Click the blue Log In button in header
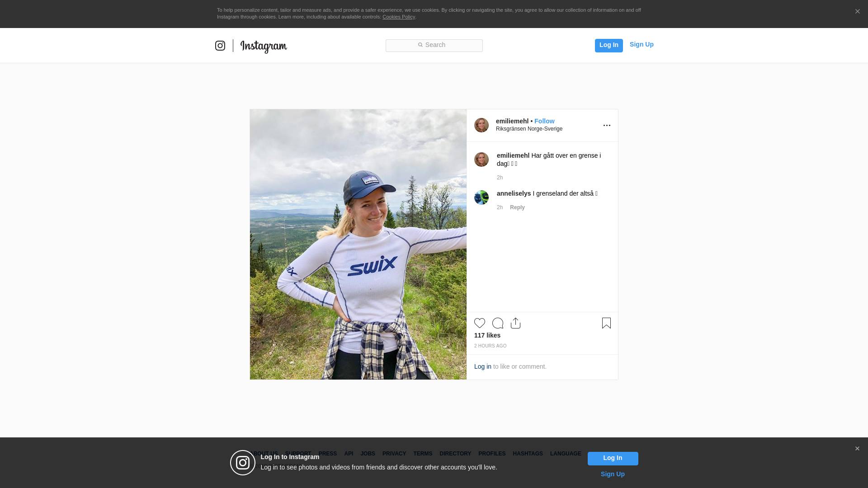 coord(609,45)
